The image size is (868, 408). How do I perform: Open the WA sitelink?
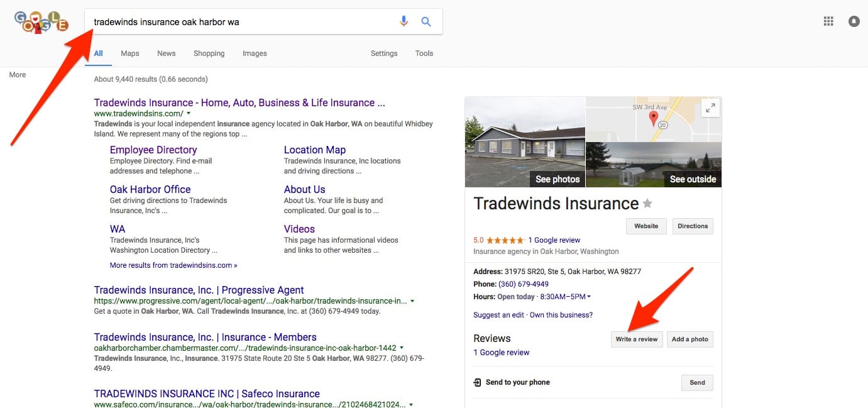point(118,229)
